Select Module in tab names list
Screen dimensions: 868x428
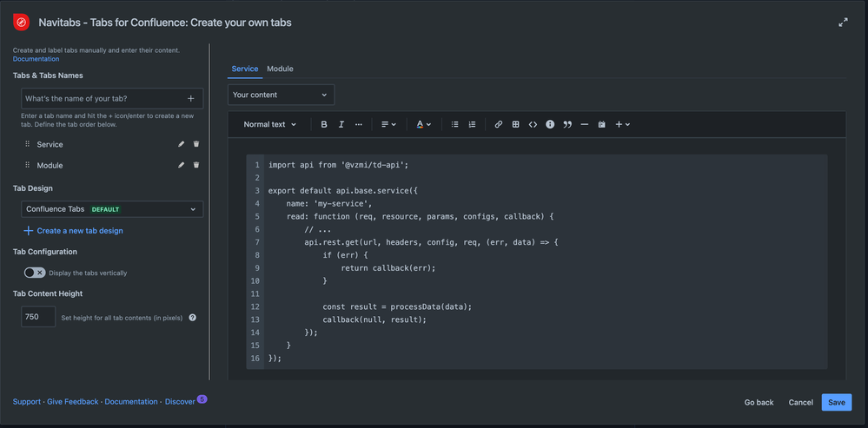[50, 165]
